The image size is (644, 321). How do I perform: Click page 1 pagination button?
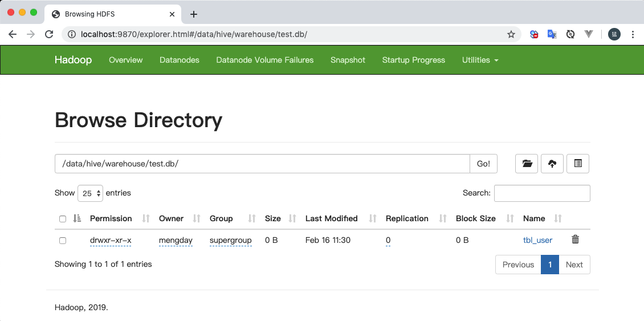click(x=550, y=265)
